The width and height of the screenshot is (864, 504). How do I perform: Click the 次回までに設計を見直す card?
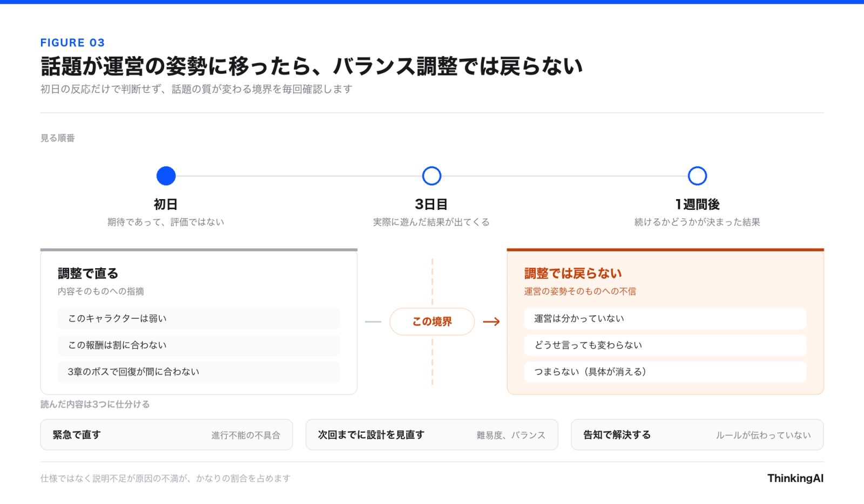[x=431, y=435]
